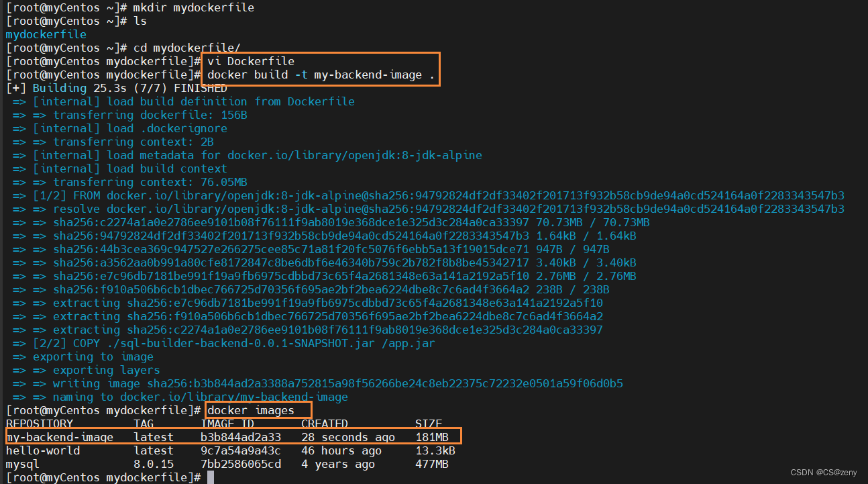Image resolution: width=868 pixels, height=484 pixels.
Task: Click the '947B / 947B' sha256 line
Action: pos(311,249)
